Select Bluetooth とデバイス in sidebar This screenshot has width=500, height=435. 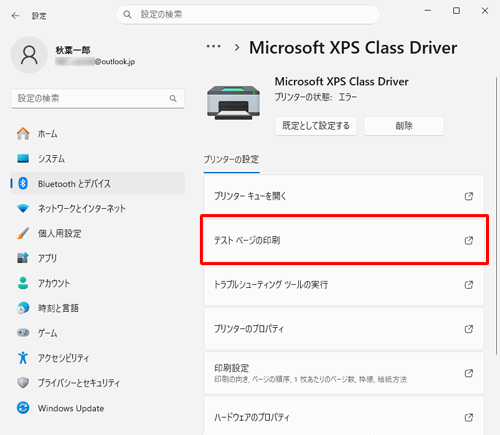coord(98,183)
